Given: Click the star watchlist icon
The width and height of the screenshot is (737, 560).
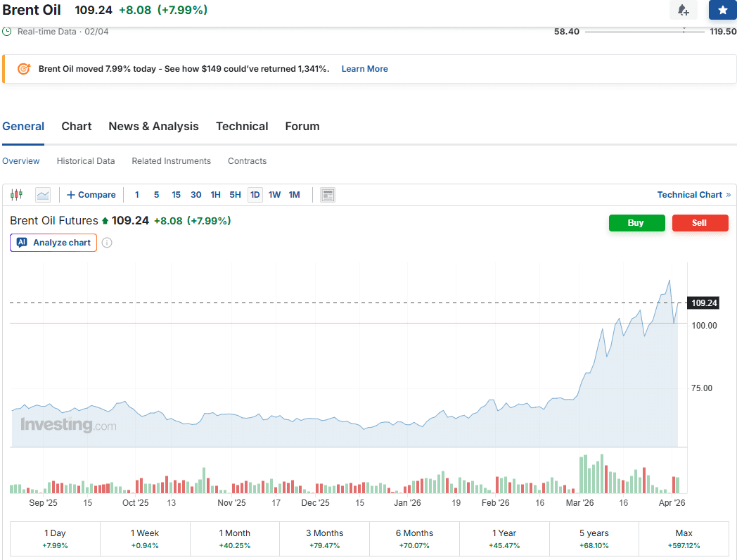Looking at the screenshot, I should pos(722,10).
